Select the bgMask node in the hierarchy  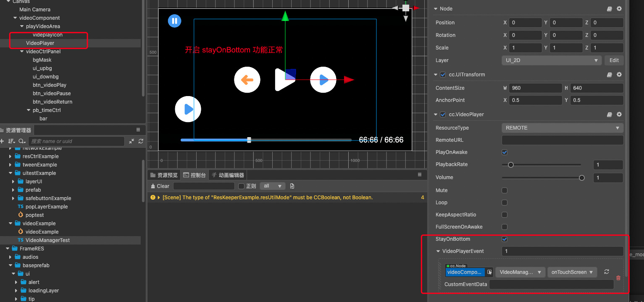(42, 60)
